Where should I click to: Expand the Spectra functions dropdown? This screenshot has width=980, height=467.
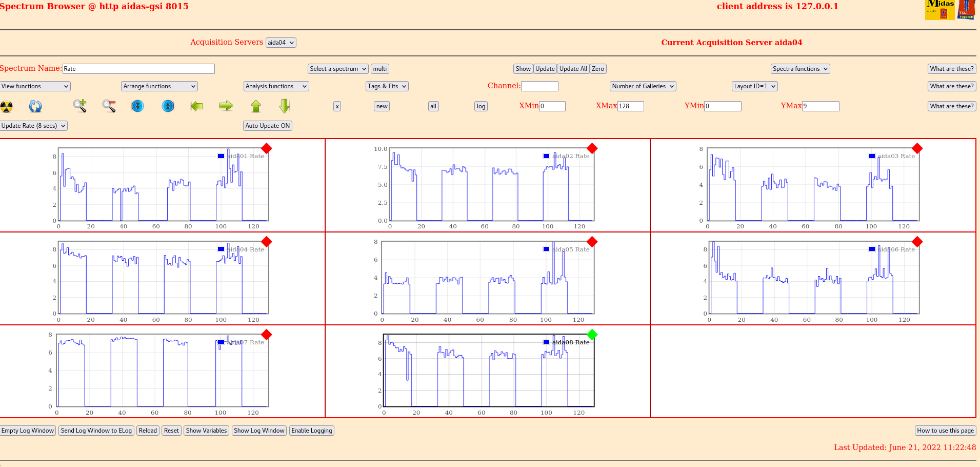pyautogui.click(x=801, y=69)
